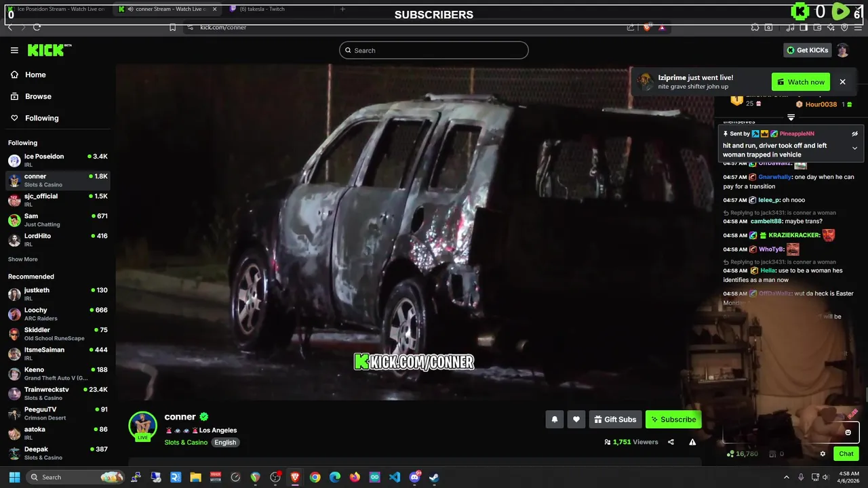Open user profile avatar menu

point(843,50)
